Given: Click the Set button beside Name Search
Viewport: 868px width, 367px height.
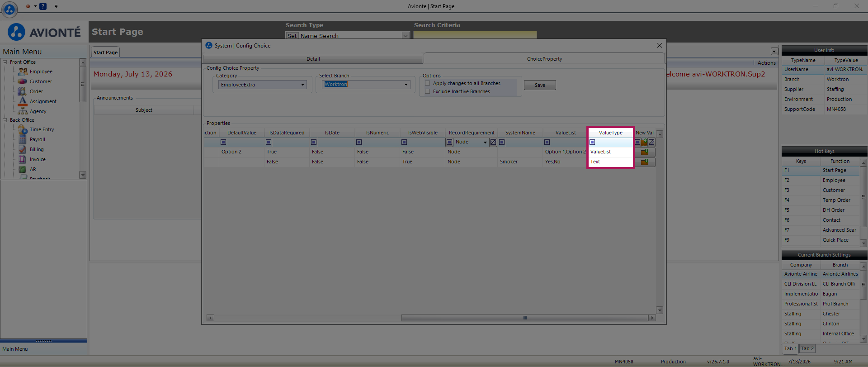Looking at the screenshot, I should coord(292,36).
